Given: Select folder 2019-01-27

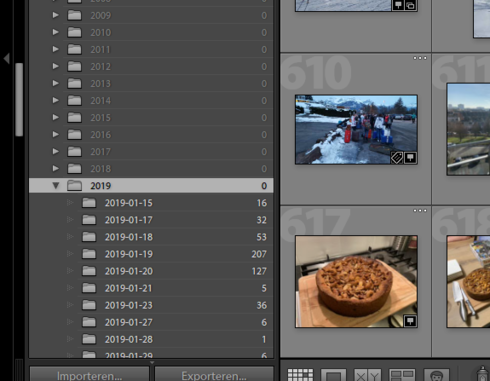Looking at the screenshot, I should (151, 322).
